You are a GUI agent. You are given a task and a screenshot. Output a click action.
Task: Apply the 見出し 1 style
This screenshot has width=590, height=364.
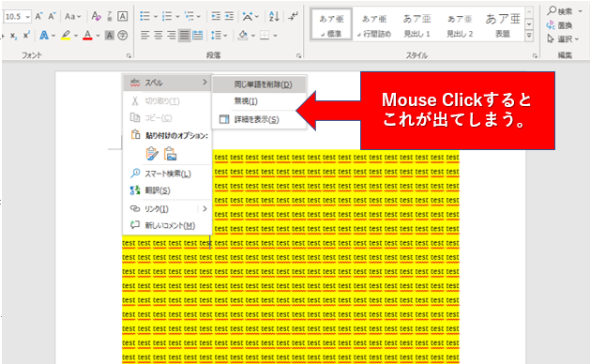(416, 24)
